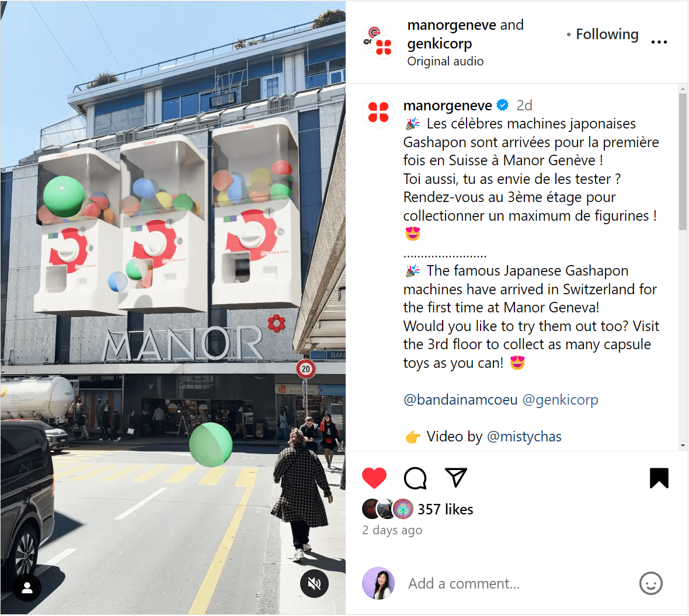Open the @mistychas video credit link

[x=524, y=437]
